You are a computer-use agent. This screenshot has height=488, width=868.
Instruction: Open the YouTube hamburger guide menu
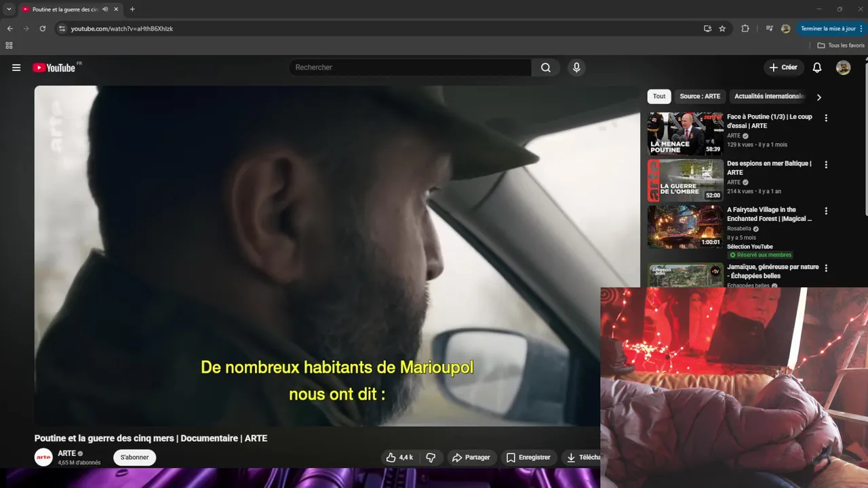coord(16,68)
